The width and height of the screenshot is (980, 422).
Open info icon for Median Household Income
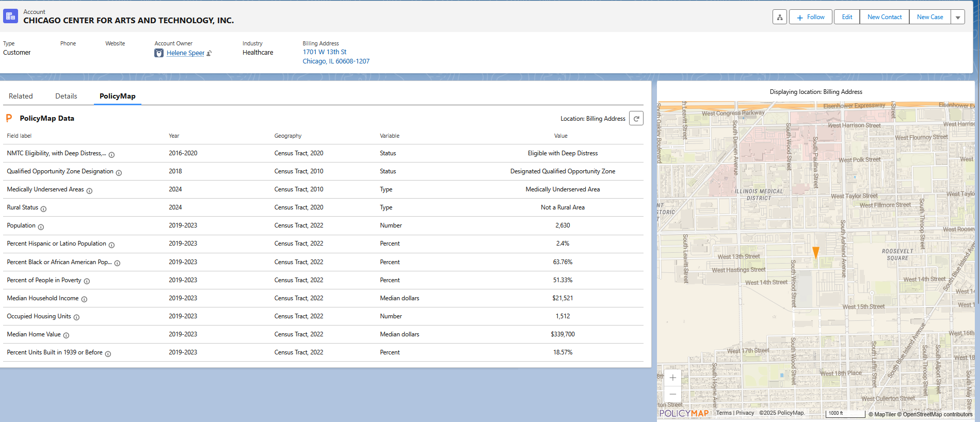[84, 299]
